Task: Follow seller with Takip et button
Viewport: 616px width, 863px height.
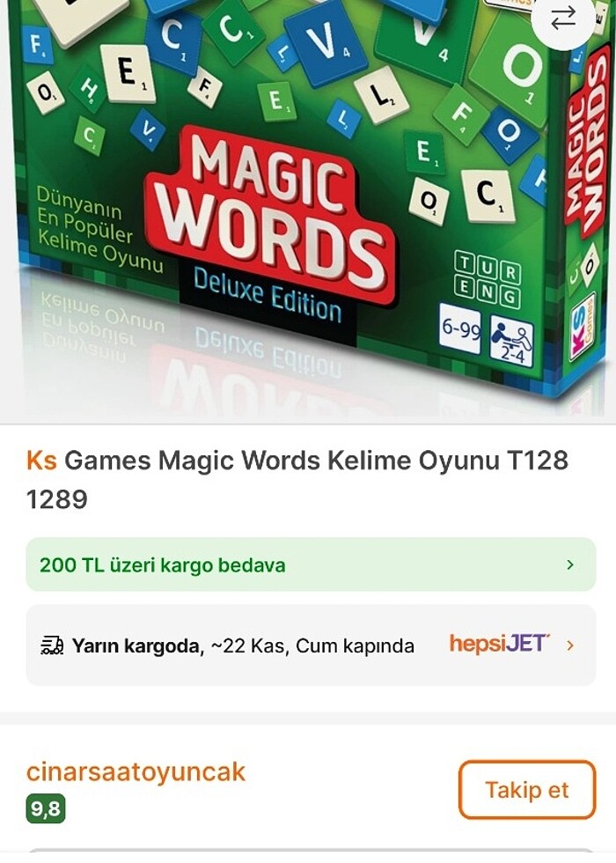Action: pos(527,790)
